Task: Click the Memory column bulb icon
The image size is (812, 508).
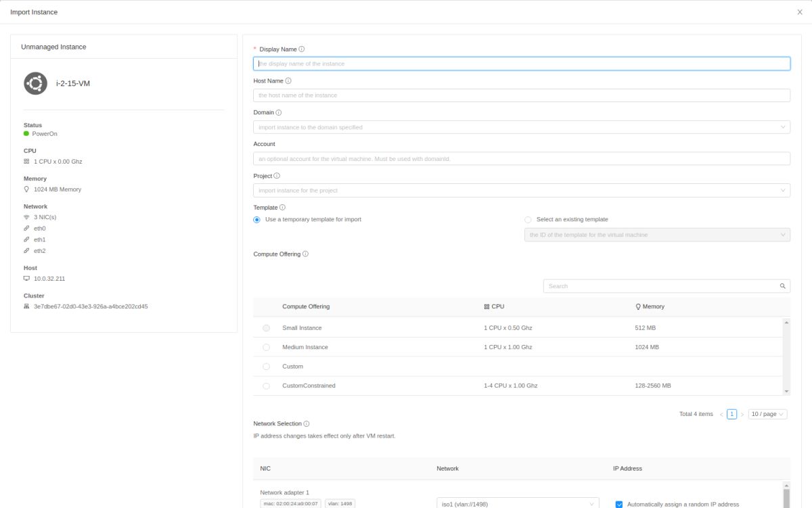Action: point(638,306)
